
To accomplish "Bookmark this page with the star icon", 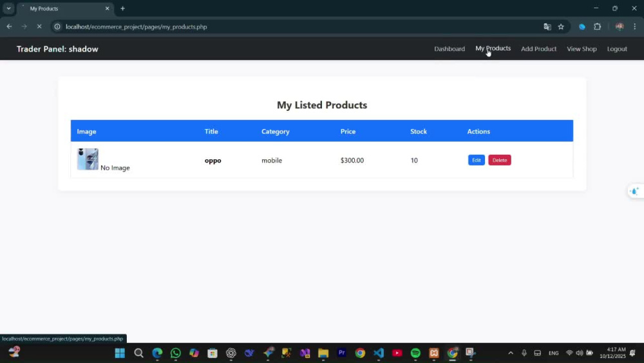I will click(x=561, y=26).
